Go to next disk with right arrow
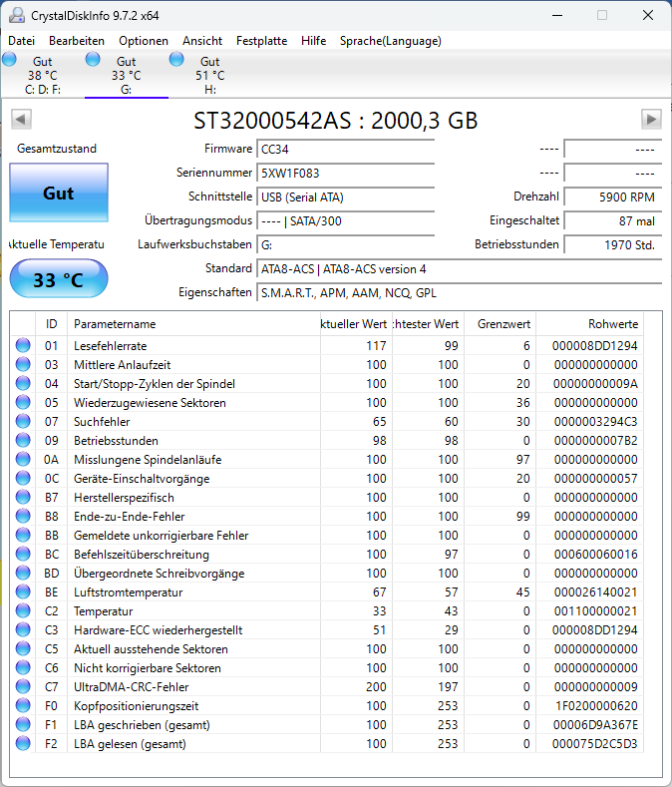Screen dimensions: 672x787 [651, 120]
